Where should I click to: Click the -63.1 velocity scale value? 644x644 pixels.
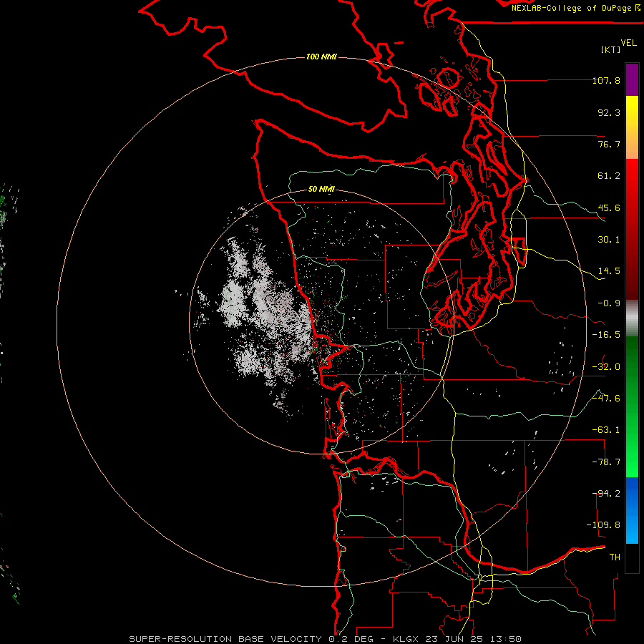coord(606,430)
